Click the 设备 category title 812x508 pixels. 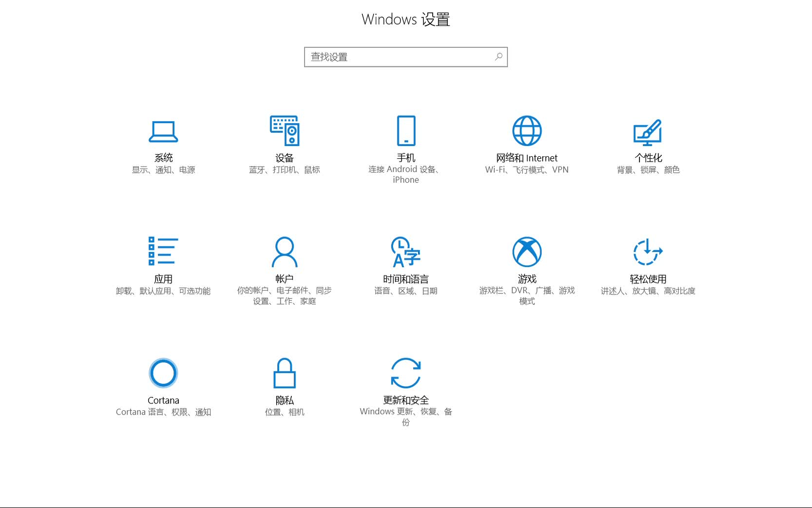tap(285, 158)
